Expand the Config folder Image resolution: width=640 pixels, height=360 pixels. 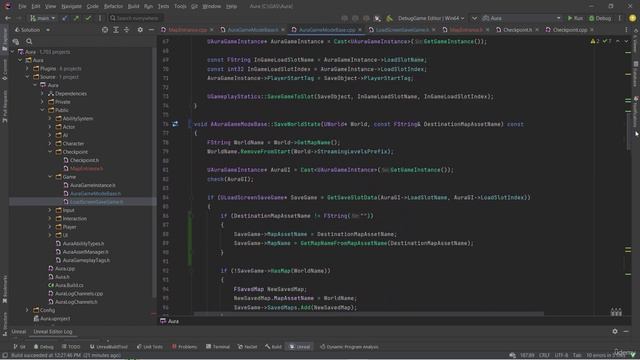[x=27, y=310]
